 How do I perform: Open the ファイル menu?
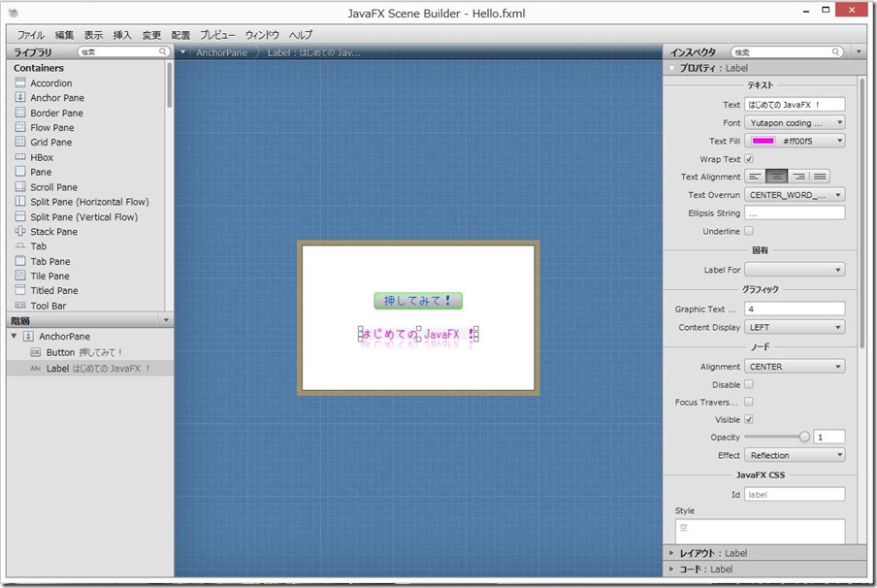[x=31, y=35]
